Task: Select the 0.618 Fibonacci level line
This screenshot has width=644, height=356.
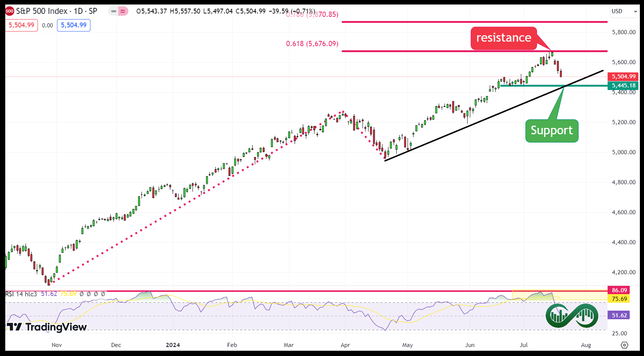Action: click(x=474, y=51)
